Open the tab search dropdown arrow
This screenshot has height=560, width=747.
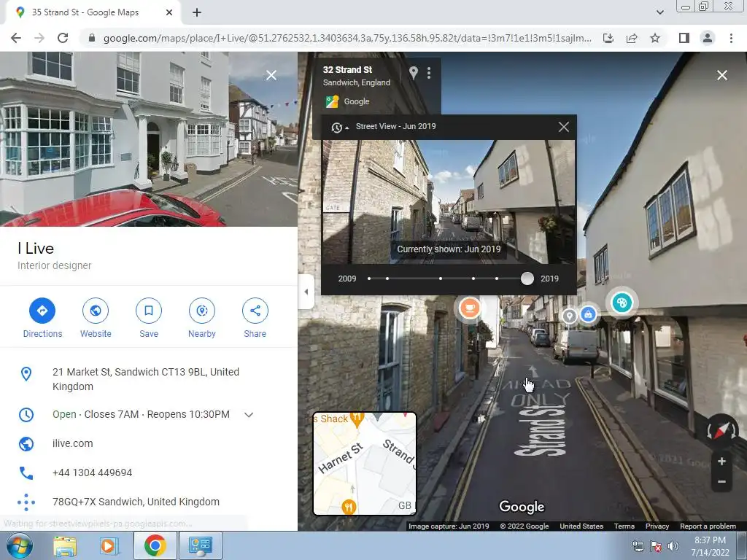click(659, 12)
